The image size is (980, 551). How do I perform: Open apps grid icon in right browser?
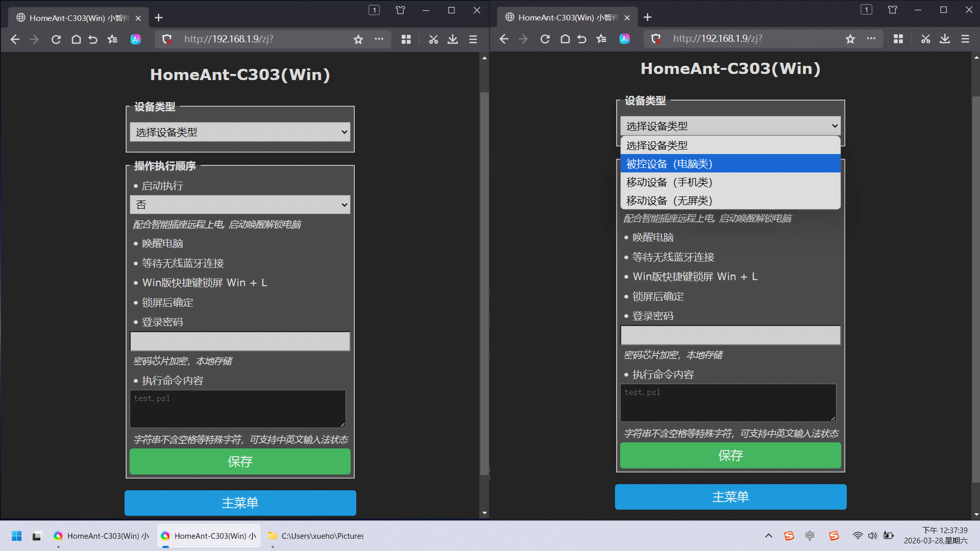point(898,39)
